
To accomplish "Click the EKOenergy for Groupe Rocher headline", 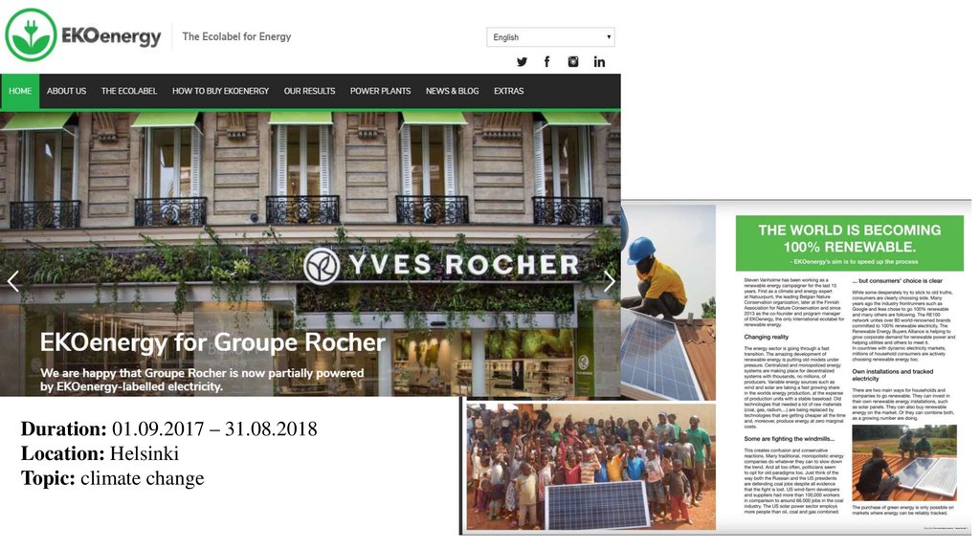I will tap(212, 342).
